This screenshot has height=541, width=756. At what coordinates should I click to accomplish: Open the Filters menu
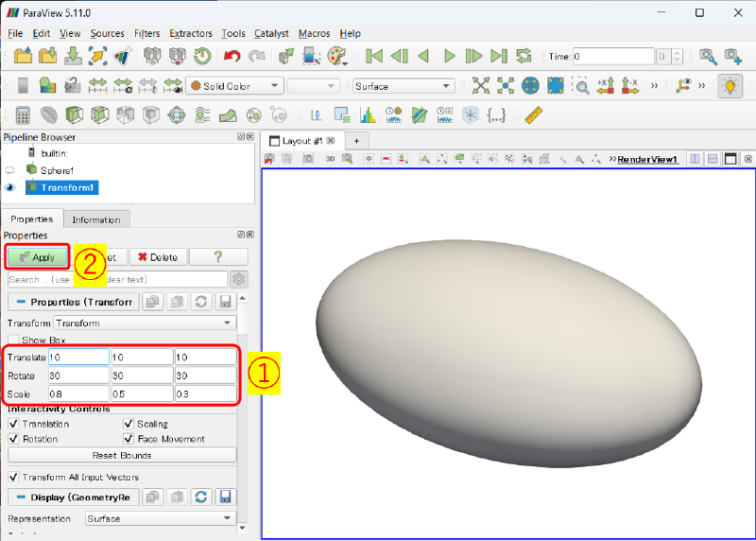point(146,33)
